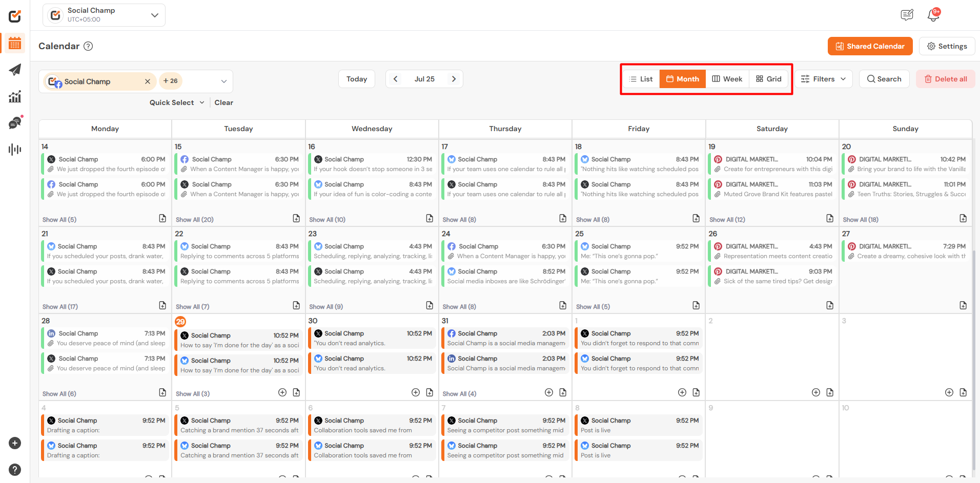
Task: Switch to Week view
Action: coord(727,79)
